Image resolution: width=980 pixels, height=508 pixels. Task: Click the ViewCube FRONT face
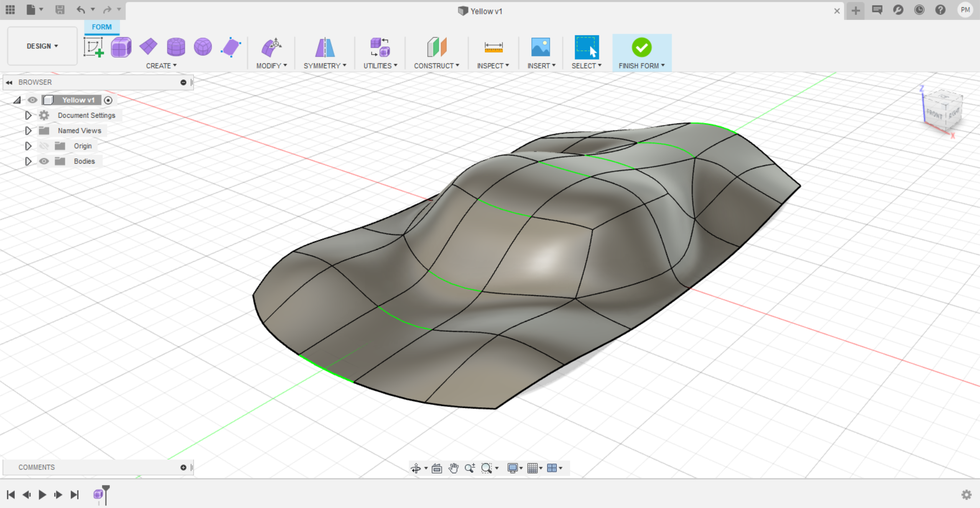(934, 114)
